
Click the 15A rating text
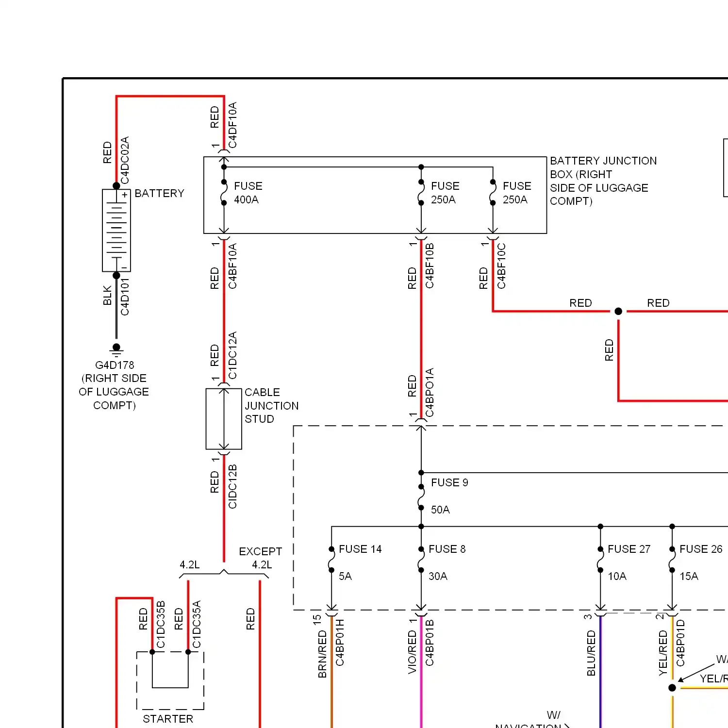click(689, 576)
